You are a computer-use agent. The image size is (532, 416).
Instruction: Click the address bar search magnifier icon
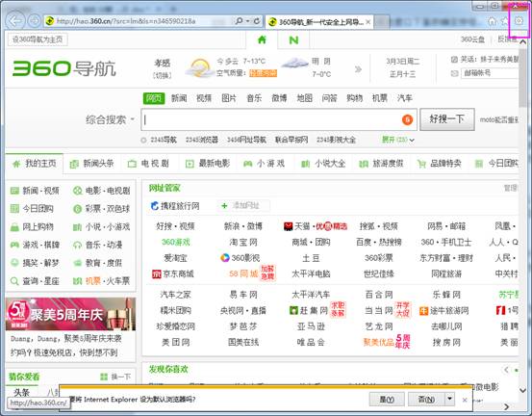[x=239, y=21]
